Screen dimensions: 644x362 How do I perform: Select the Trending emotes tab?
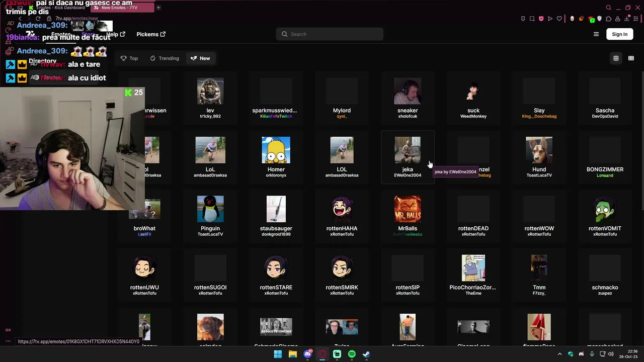[x=165, y=58]
